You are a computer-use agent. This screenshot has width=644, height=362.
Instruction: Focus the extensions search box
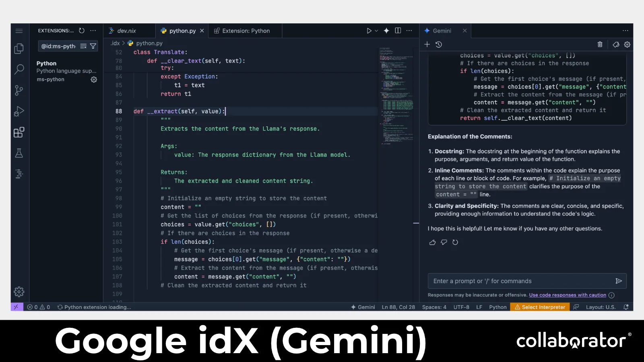(59, 46)
